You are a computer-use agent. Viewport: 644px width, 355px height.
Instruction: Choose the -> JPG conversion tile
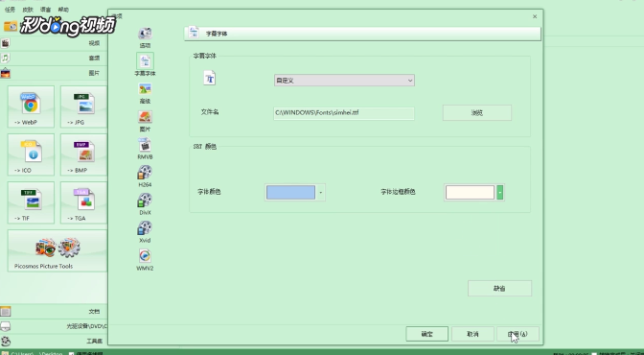point(83,106)
